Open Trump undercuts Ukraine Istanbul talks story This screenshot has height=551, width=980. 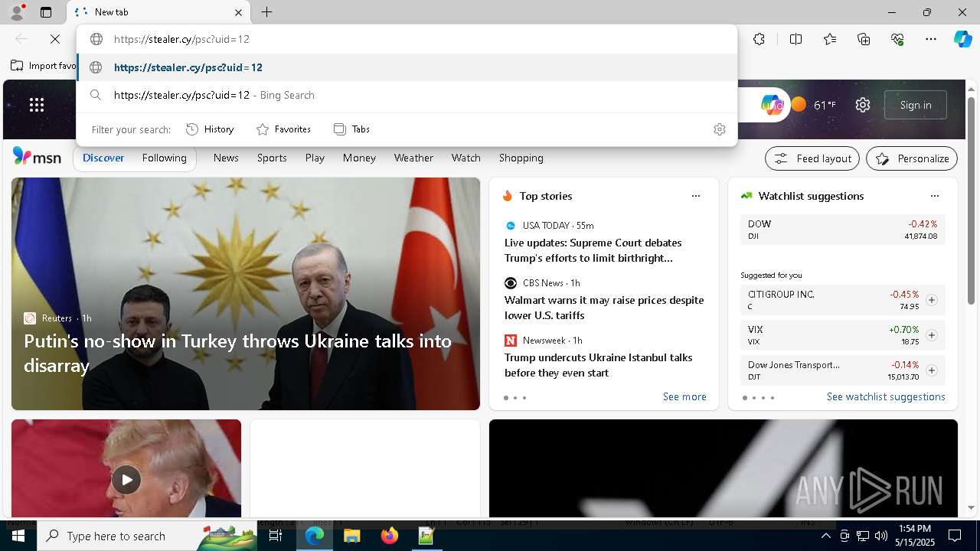click(x=598, y=365)
